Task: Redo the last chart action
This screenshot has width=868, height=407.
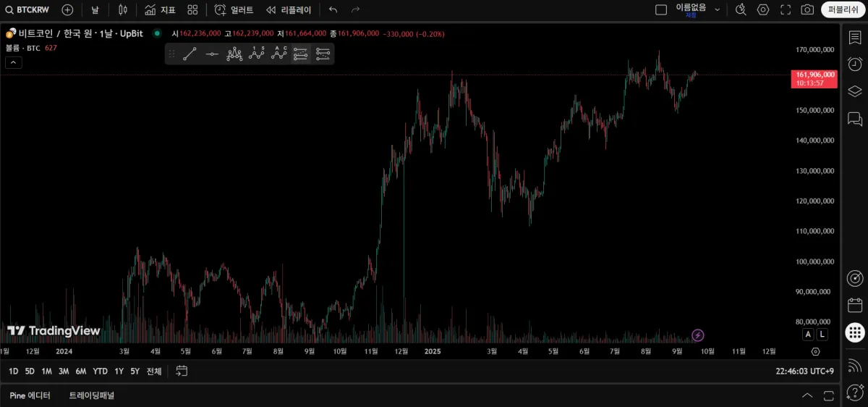Action: 355,10
